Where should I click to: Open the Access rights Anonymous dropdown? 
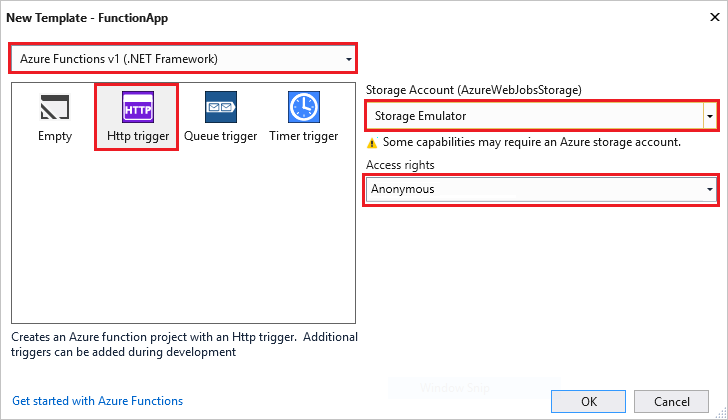pyautogui.click(x=541, y=189)
